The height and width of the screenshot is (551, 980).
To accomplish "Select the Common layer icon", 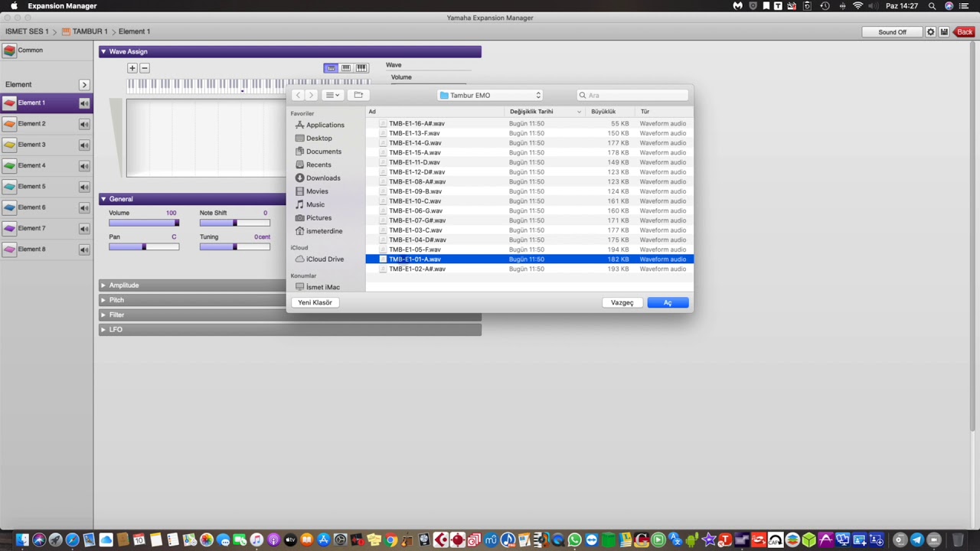I will [x=9, y=51].
